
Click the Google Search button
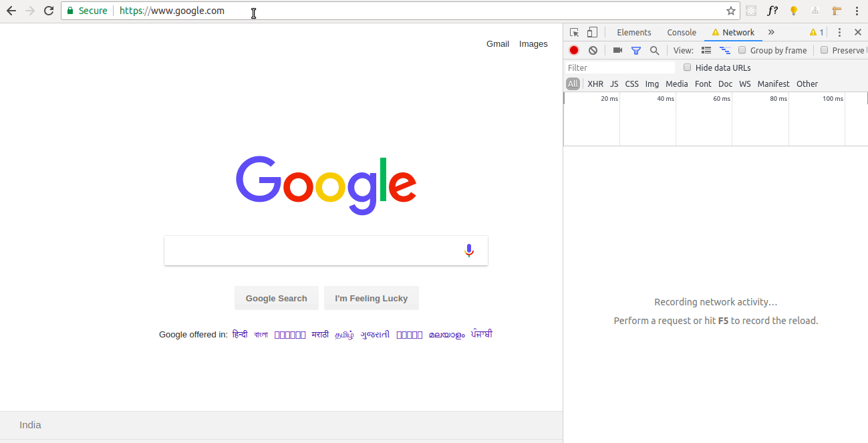pyautogui.click(x=277, y=298)
